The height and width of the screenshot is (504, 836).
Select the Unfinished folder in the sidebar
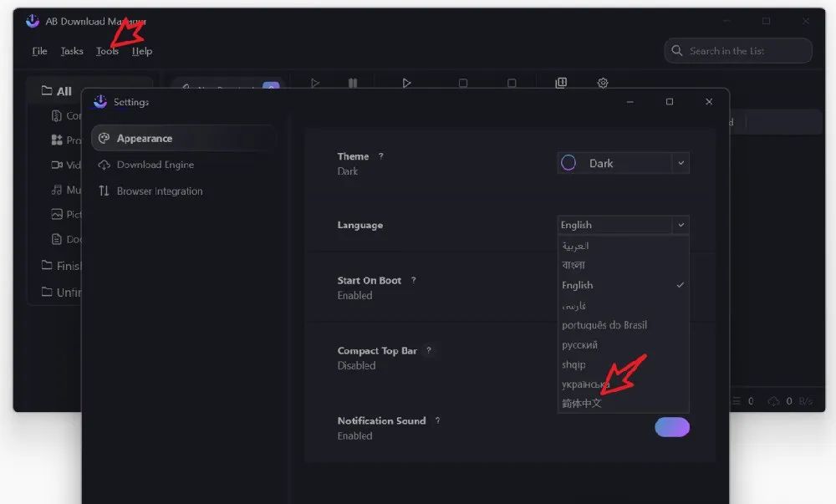61,292
